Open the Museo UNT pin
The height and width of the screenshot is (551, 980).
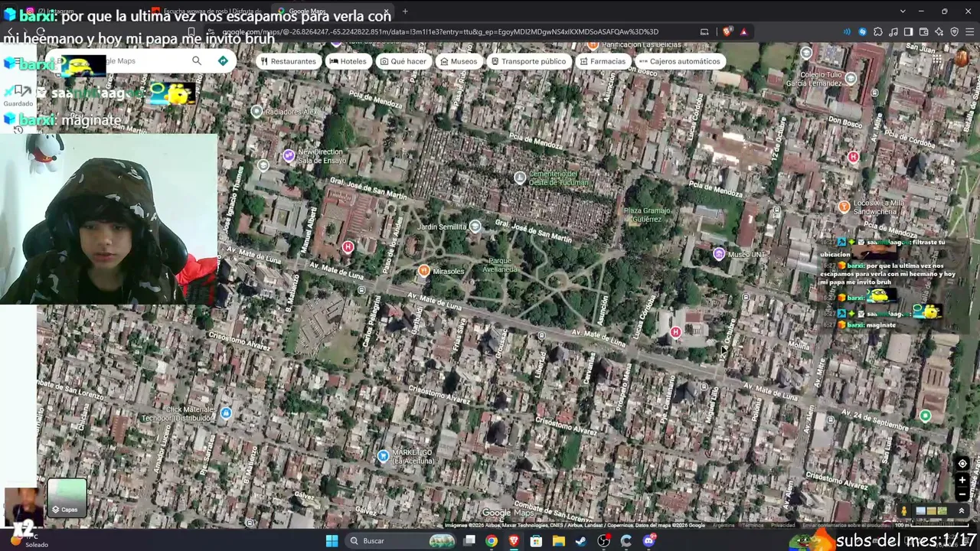(719, 254)
